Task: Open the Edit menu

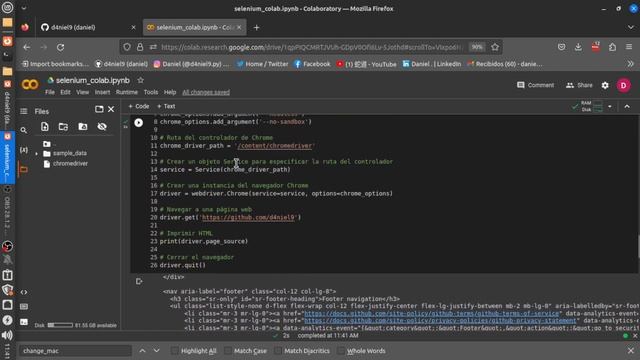Action: point(65,92)
